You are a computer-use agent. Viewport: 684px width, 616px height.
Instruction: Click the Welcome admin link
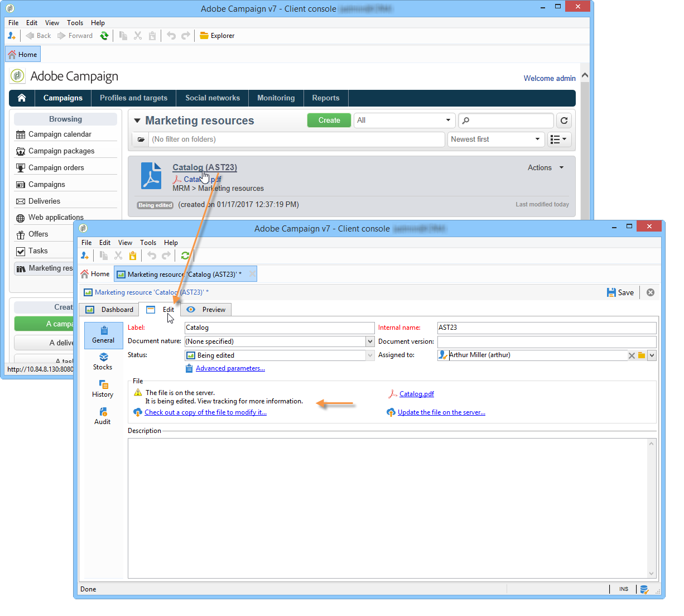[550, 78]
